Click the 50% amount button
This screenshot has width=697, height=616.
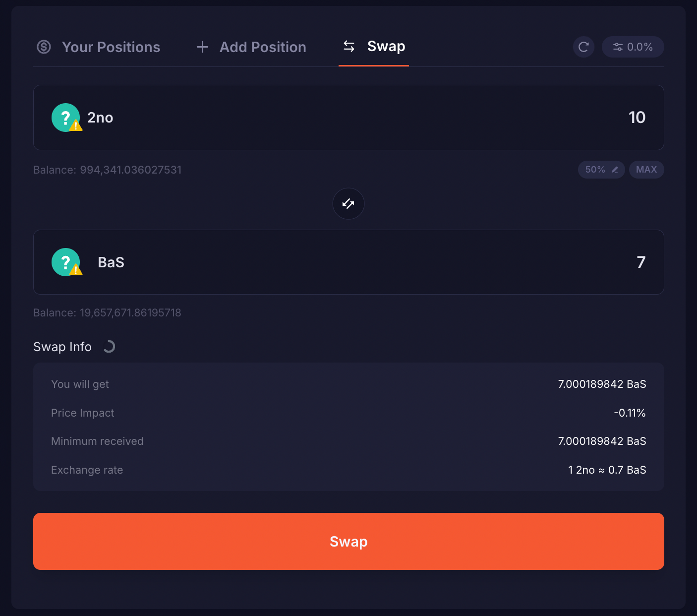click(x=595, y=170)
